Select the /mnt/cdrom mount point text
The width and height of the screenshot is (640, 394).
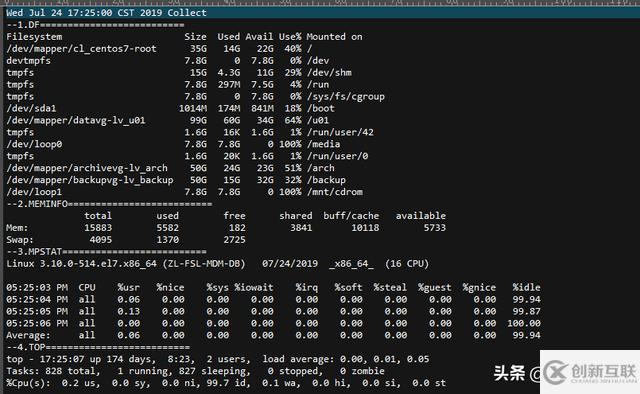click(335, 192)
